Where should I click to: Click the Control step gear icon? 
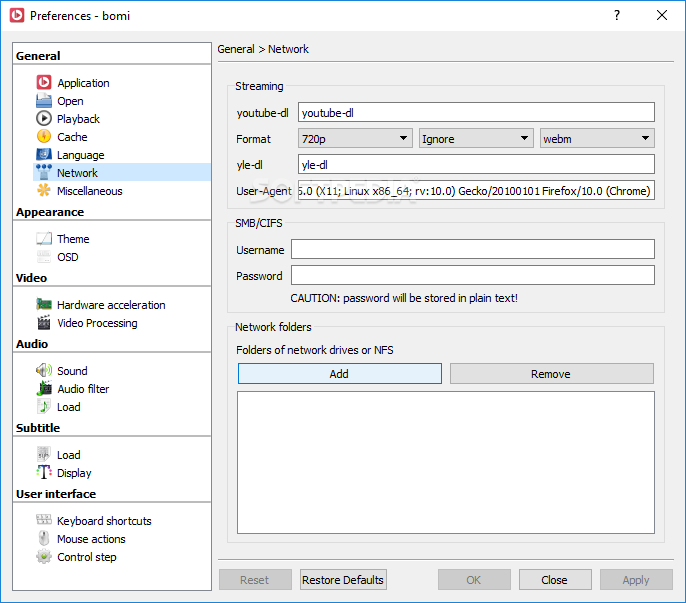pyautogui.click(x=44, y=556)
